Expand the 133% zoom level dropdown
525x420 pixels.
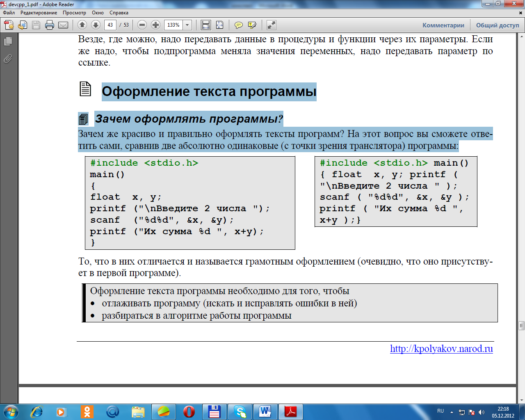tap(187, 25)
